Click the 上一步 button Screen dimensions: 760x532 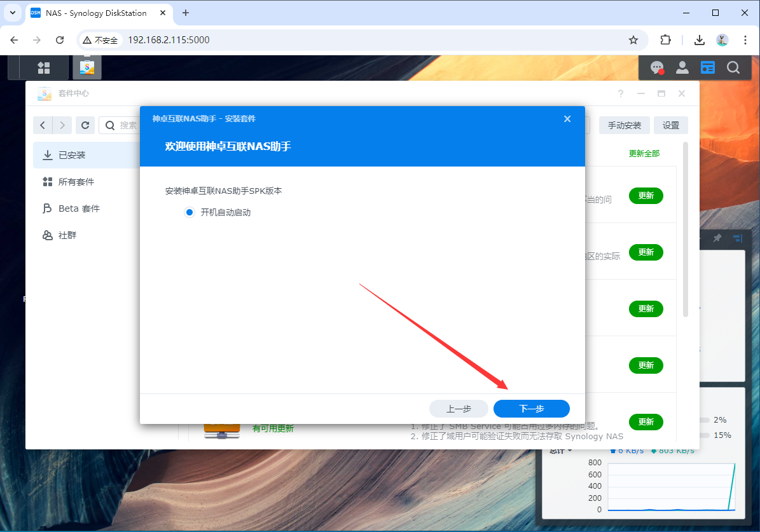pos(459,409)
